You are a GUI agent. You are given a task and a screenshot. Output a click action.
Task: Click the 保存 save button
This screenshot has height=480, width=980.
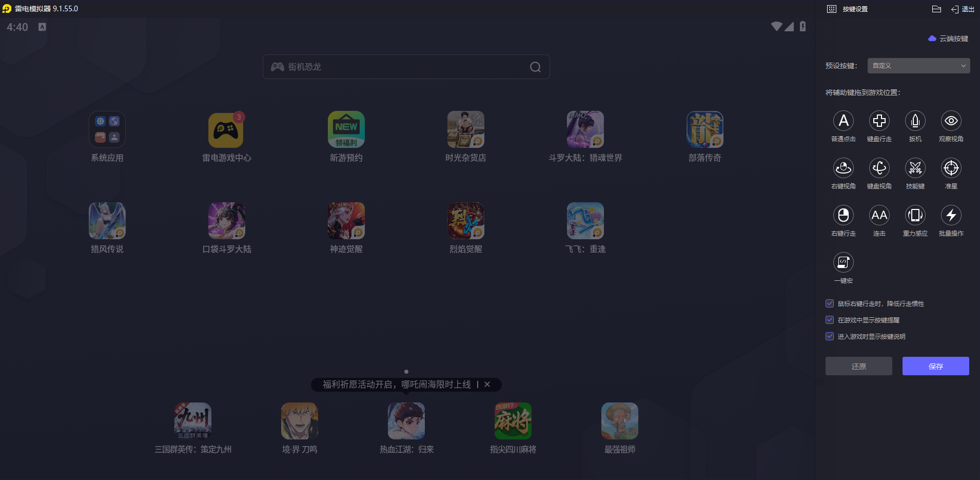tap(935, 366)
